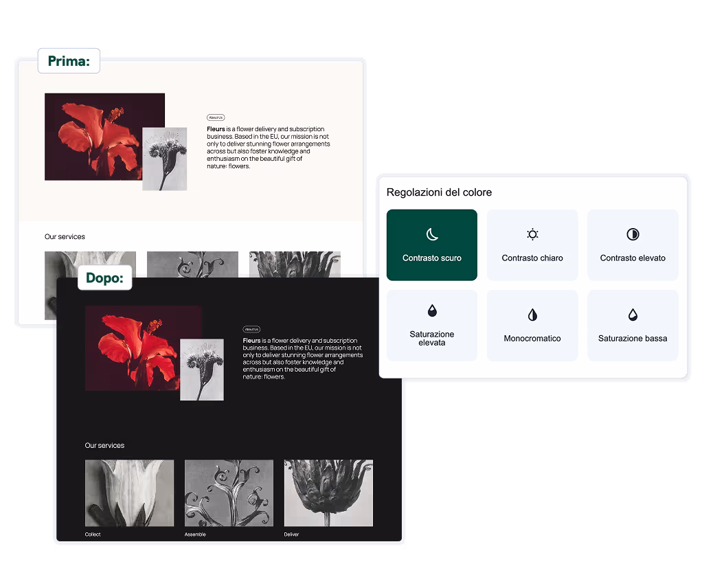Click the Regolazioni del colore panel title
The height and width of the screenshot is (588, 704).
439,192
